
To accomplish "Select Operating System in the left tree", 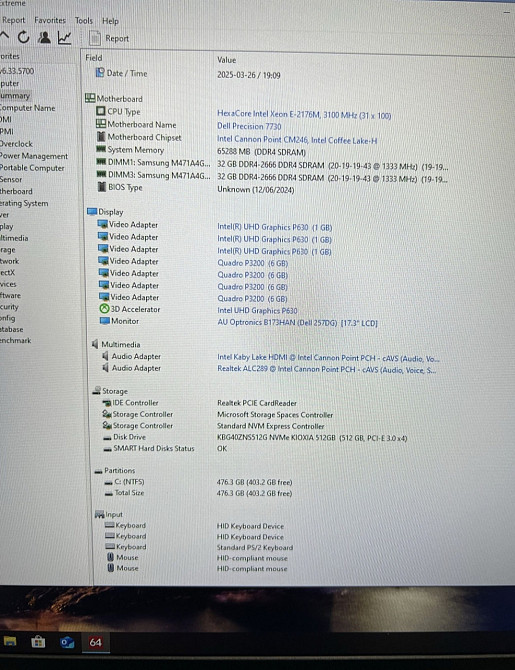I will click(24, 203).
